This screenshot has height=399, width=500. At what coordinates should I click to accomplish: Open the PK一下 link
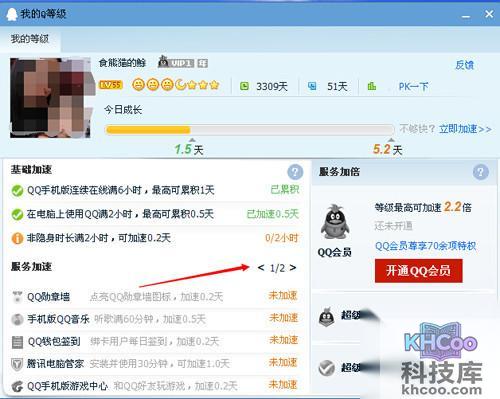413,87
